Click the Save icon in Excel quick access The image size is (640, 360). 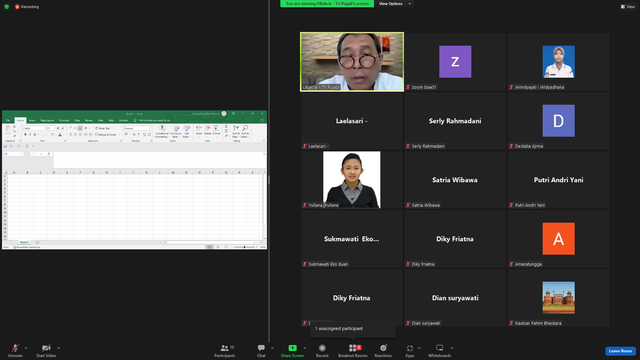pos(5,146)
